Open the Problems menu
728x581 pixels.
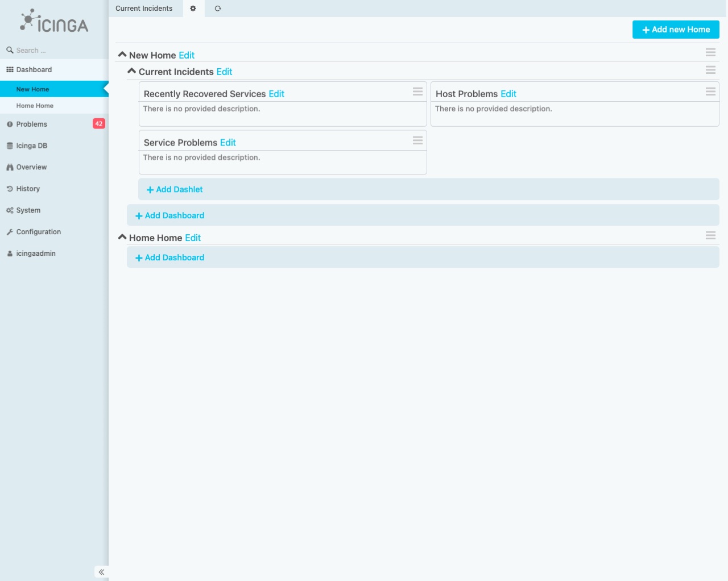54,124
